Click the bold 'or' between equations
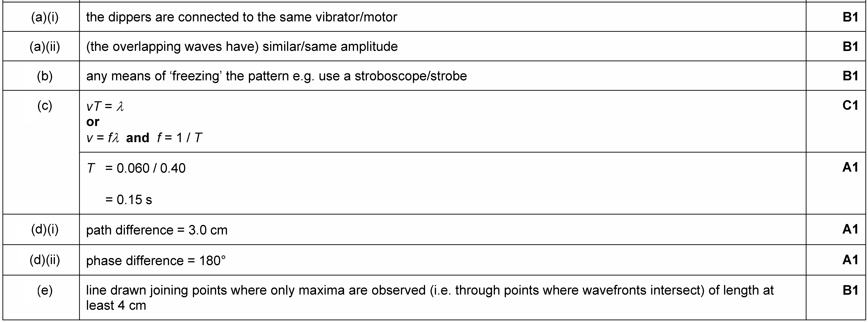Screen dimensions: 868x322 93,122
